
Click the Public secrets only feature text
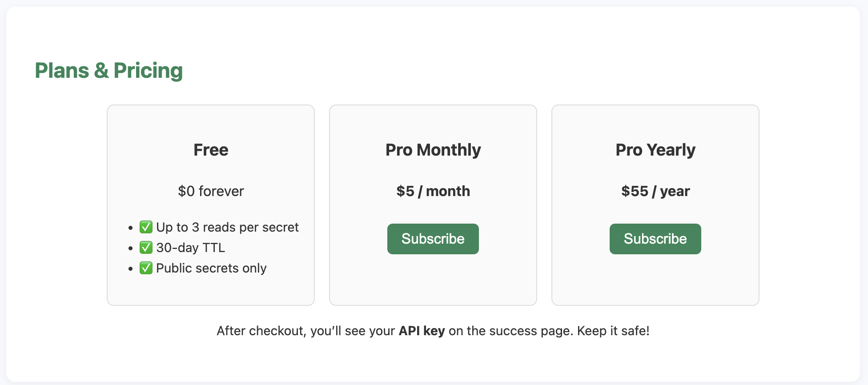[211, 268]
